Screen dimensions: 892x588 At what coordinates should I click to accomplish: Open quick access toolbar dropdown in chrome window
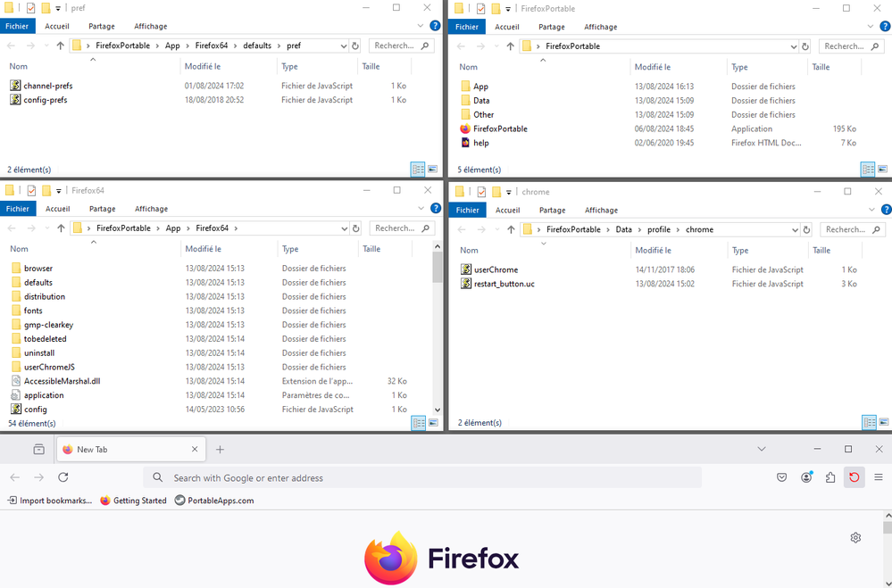click(509, 192)
